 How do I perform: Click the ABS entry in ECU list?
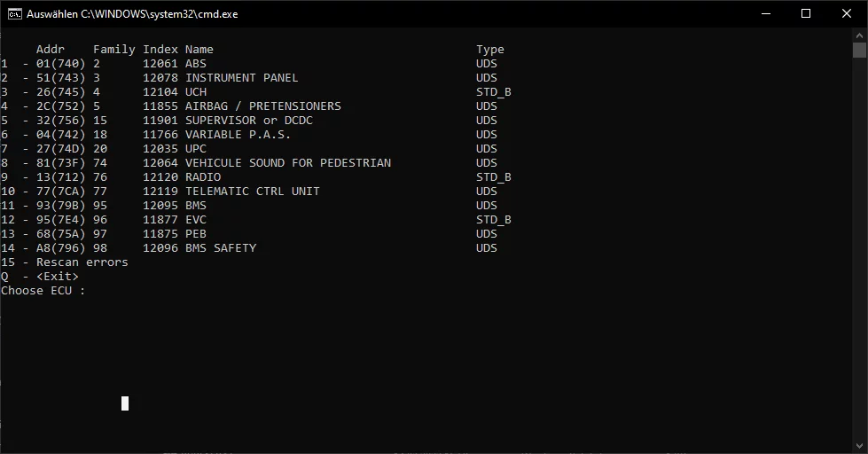pos(195,64)
